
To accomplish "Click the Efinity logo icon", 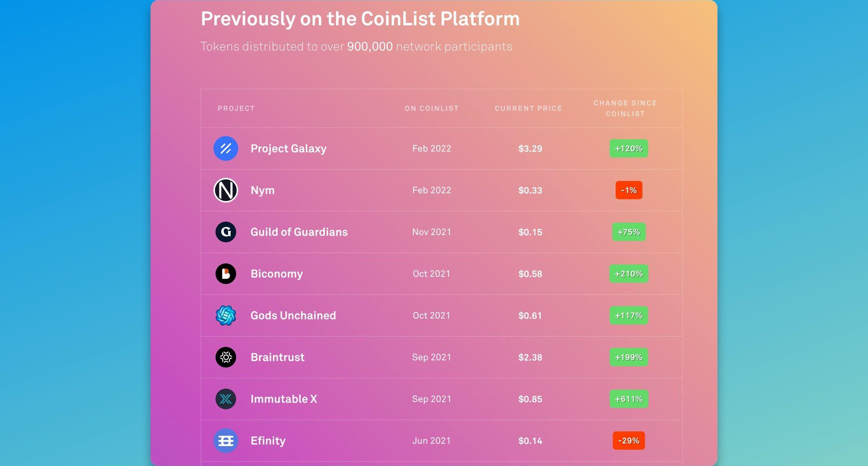I will (226, 441).
